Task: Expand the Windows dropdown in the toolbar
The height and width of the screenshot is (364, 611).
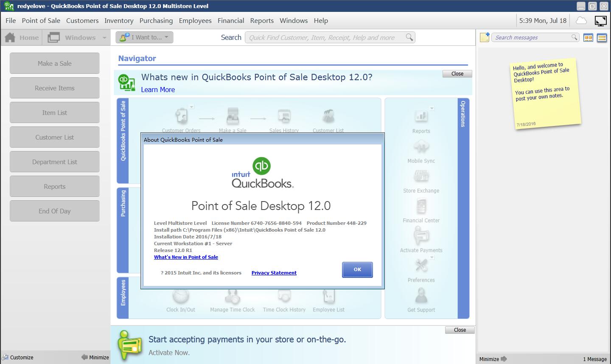Action: (105, 37)
